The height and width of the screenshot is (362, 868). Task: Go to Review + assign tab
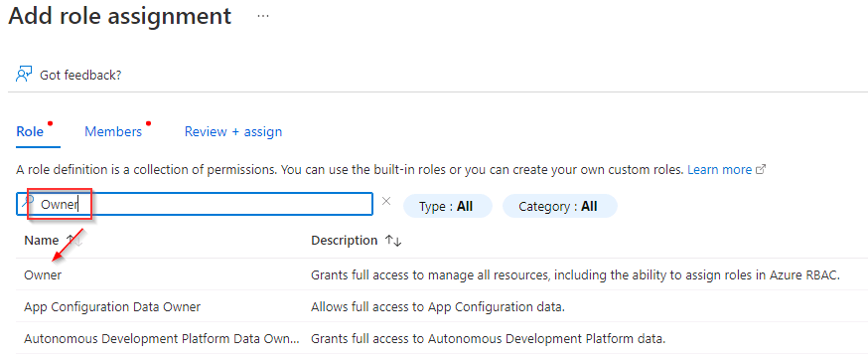tap(233, 132)
